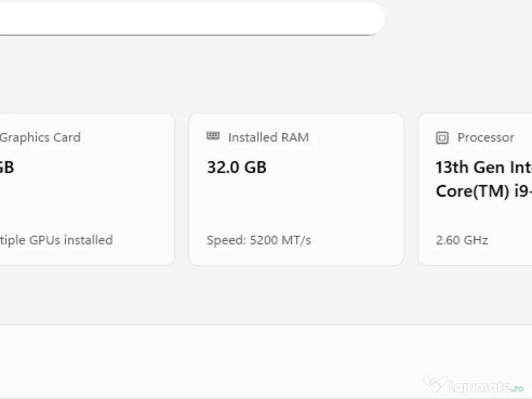
Task: Open the Installed RAM card
Action: click(296, 208)
